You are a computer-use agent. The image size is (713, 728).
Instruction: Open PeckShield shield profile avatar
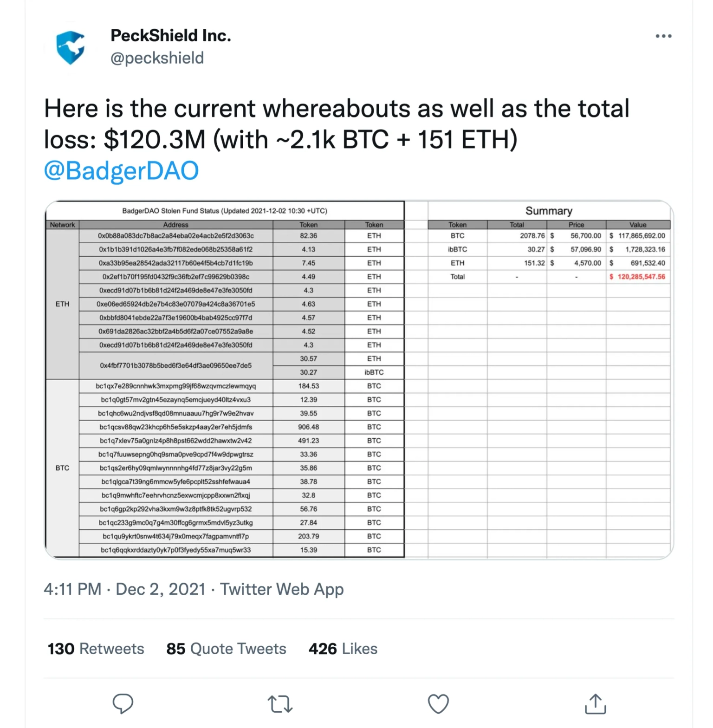[71, 47]
